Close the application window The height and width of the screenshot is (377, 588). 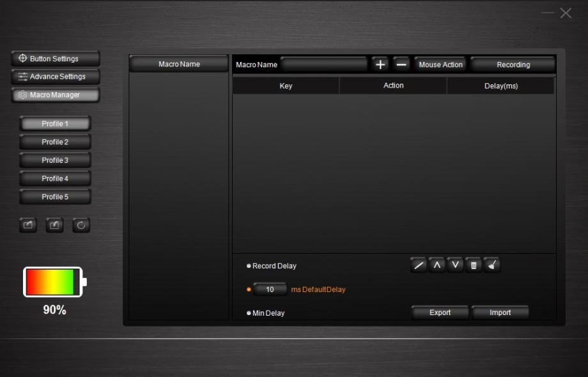(566, 13)
